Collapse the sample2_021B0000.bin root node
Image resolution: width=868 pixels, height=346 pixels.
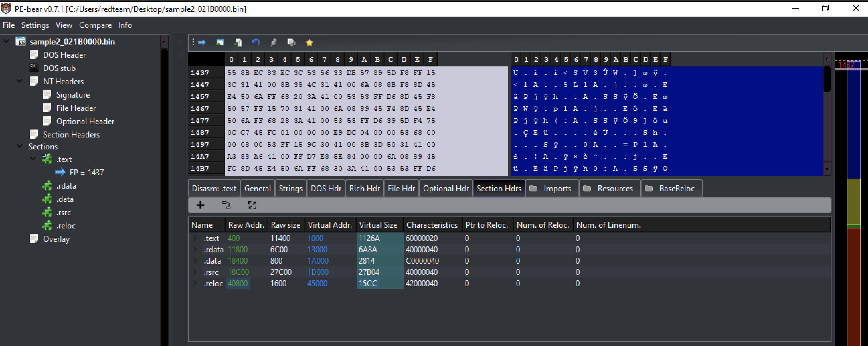(x=6, y=41)
